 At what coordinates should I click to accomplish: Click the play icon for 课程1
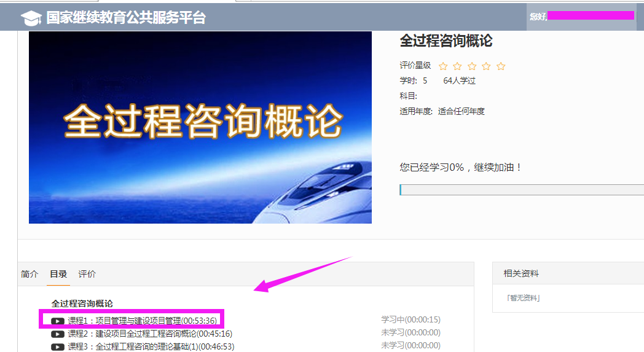pos(58,321)
